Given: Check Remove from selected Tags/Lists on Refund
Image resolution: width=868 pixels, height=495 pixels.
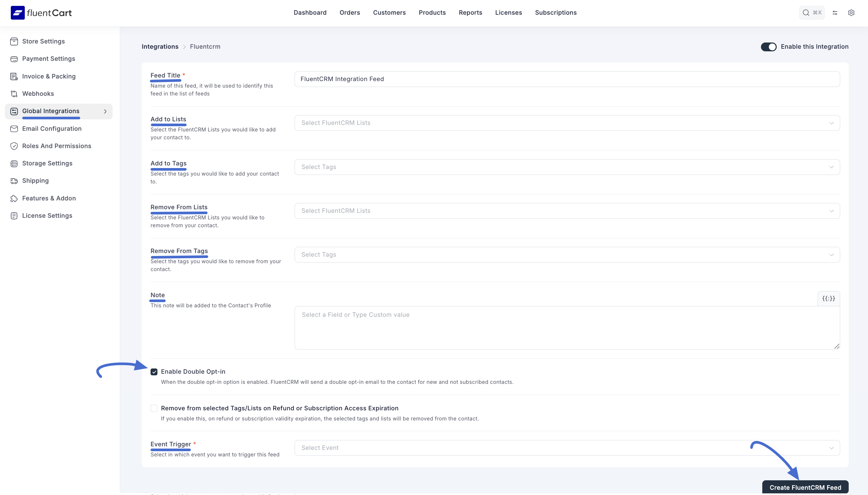Looking at the screenshot, I should click(x=154, y=408).
